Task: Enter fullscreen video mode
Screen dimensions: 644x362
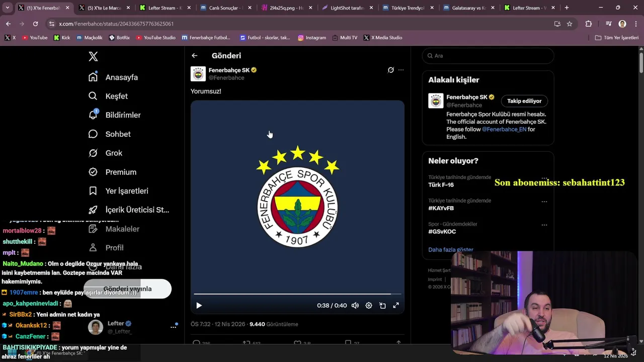Action: tap(396, 305)
